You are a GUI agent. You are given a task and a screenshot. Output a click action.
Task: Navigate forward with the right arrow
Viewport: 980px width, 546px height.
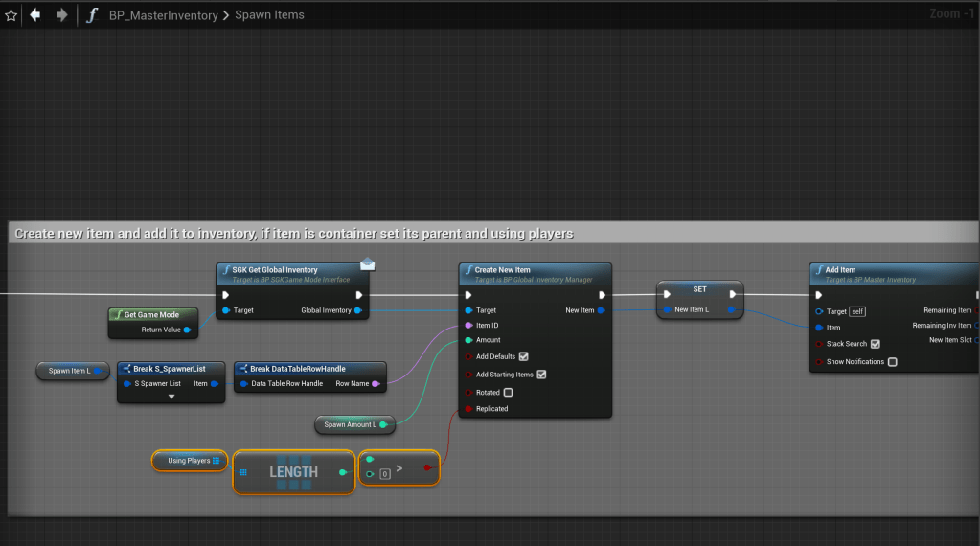[61, 15]
